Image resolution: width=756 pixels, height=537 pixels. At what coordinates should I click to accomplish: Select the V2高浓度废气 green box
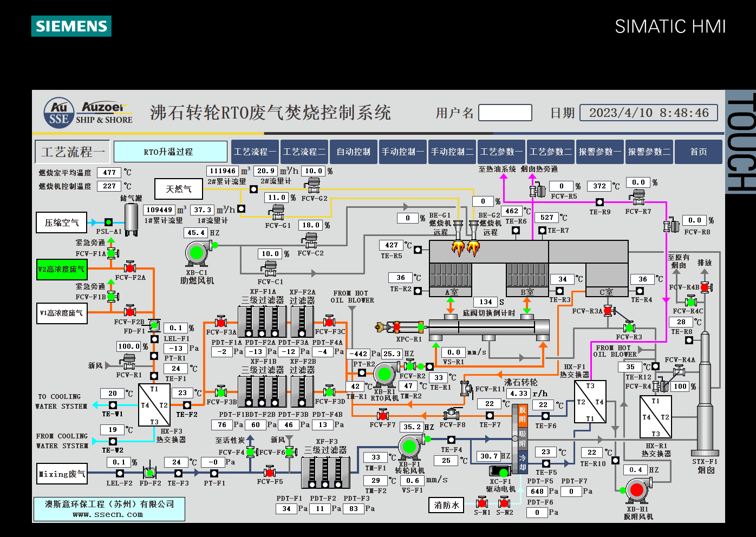[x=62, y=269]
